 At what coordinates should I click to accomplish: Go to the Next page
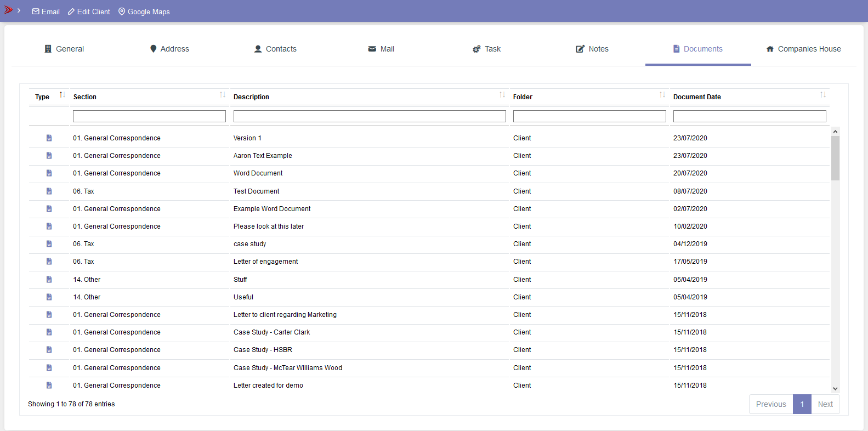click(825, 404)
